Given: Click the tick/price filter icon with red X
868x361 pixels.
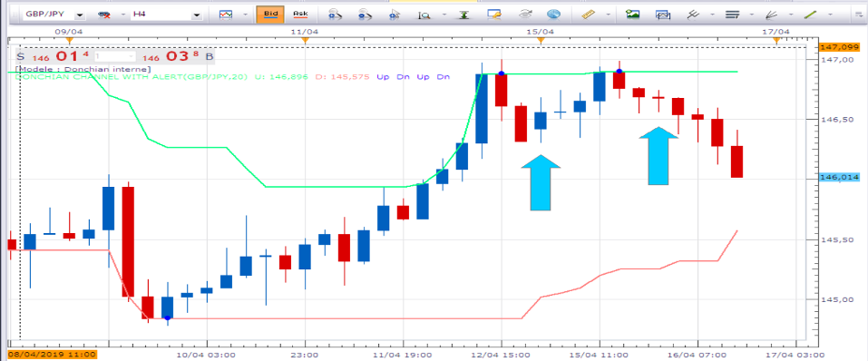Looking at the screenshot, I should (x=103, y=15).
